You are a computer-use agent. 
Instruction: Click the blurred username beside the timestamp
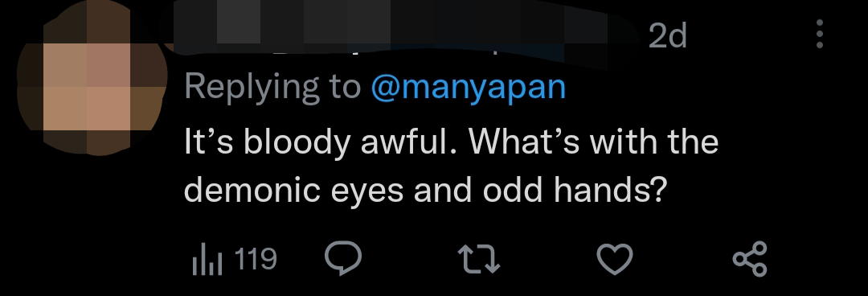404,27
